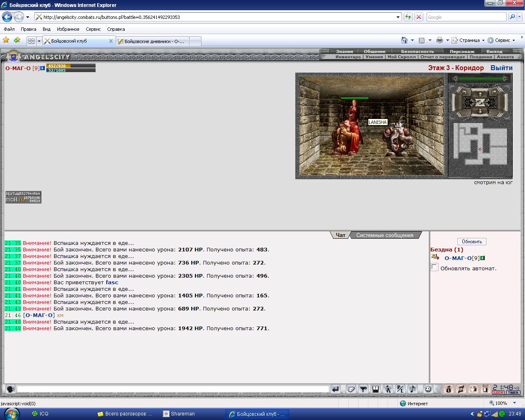Click the running man icon in chat bar
525x420 pixels.
point(388,389)
